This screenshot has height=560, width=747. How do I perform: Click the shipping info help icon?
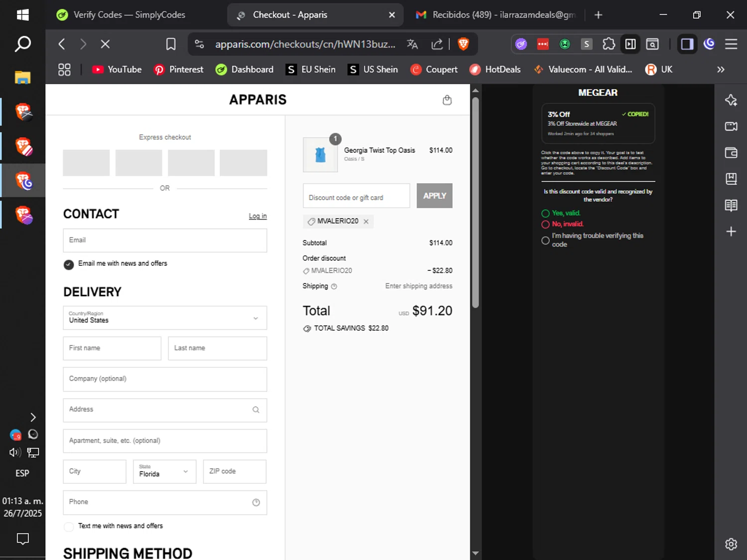click(334, 286)
